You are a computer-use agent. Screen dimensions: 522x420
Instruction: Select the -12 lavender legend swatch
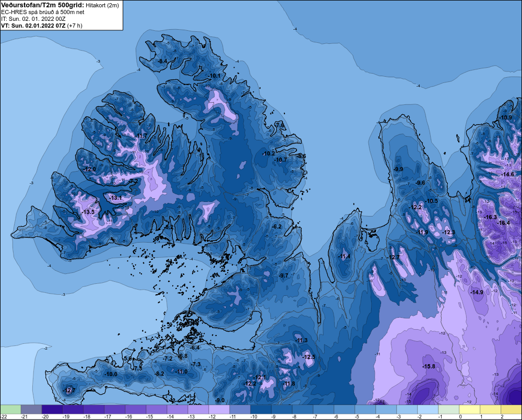pos(219,409)
